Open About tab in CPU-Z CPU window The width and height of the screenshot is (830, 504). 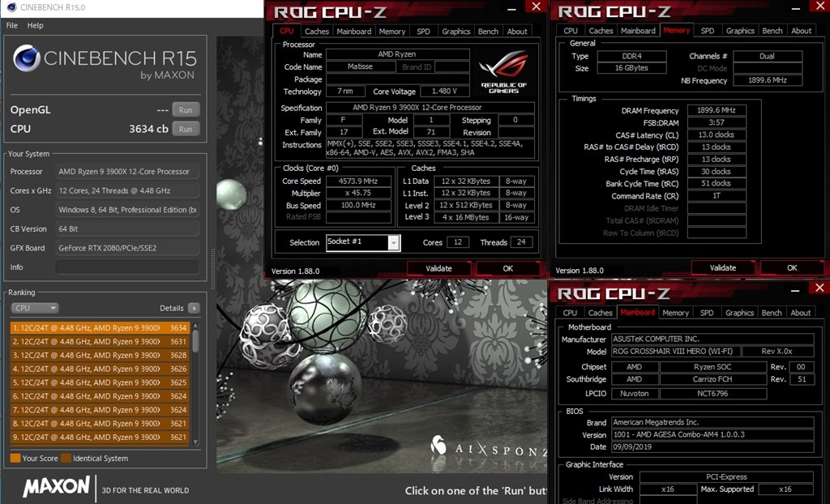point(517,32)
